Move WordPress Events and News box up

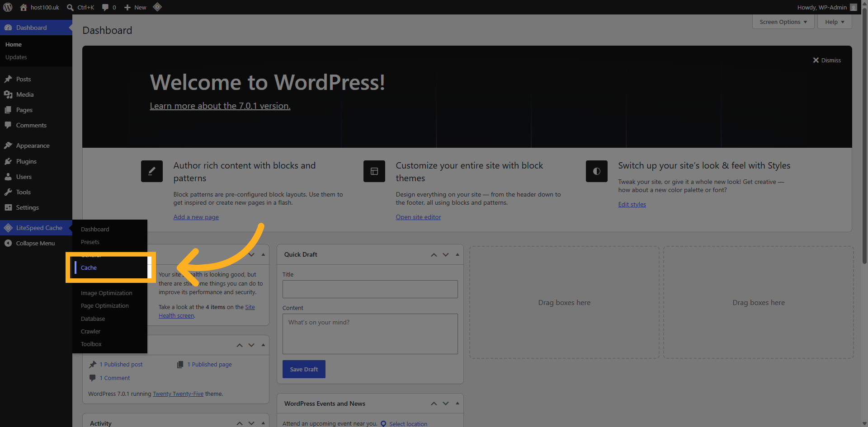434,404
